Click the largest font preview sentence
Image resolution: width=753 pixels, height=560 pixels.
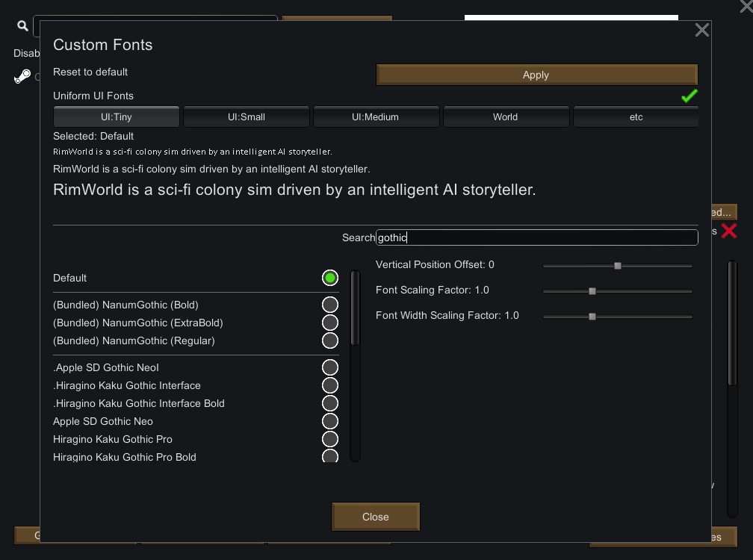tap(294, 190)
